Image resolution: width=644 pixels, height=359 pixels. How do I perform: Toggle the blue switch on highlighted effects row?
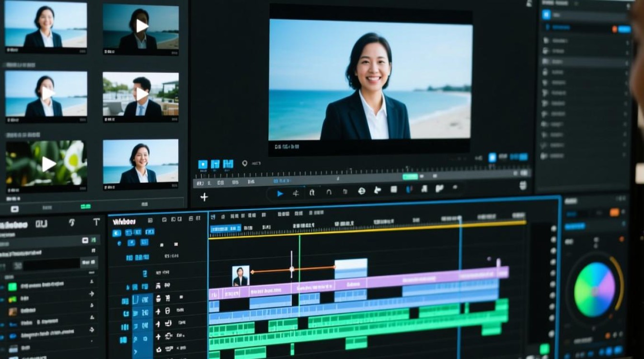(624, 29)
